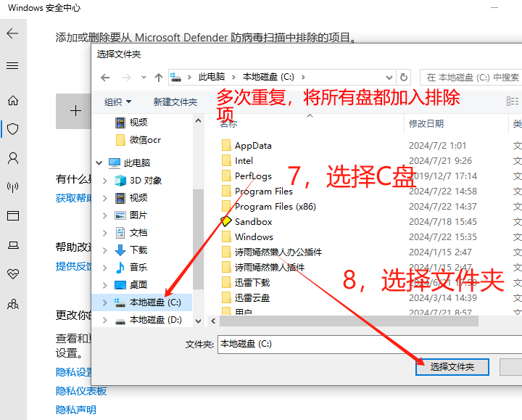Expand the 下载 tree node
The height and width of the screenshot is (420, 522).
click(x=105, y=250)
